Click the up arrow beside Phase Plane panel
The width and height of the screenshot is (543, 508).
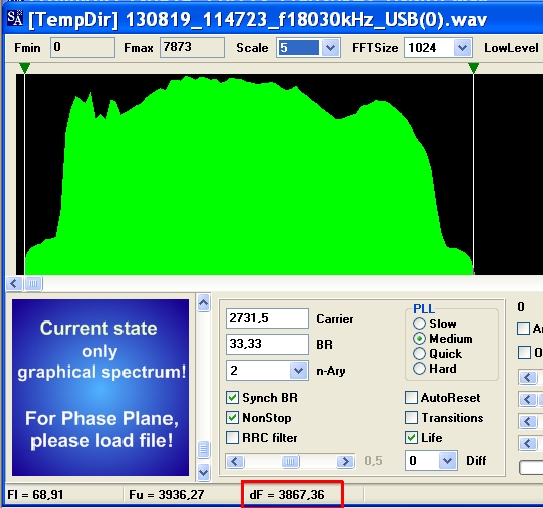point(204,303)
